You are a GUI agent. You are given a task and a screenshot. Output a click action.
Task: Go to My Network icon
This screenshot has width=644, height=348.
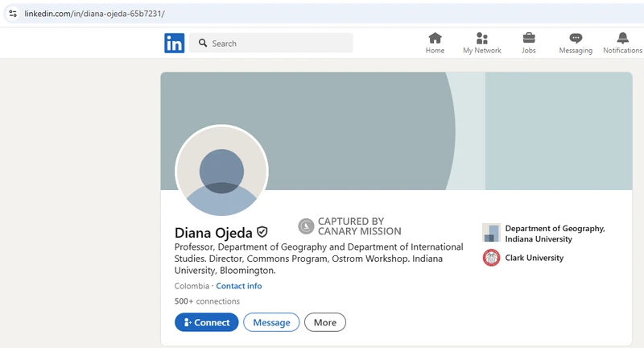pyautogui.click(x=481, y=38)
